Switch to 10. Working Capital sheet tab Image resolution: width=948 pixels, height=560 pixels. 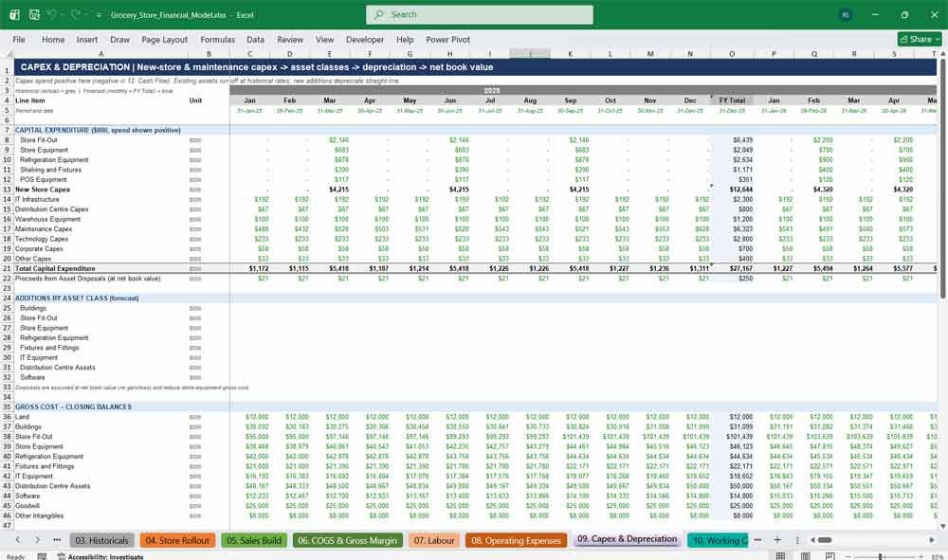pyautogui.click(x=719, y=540)
